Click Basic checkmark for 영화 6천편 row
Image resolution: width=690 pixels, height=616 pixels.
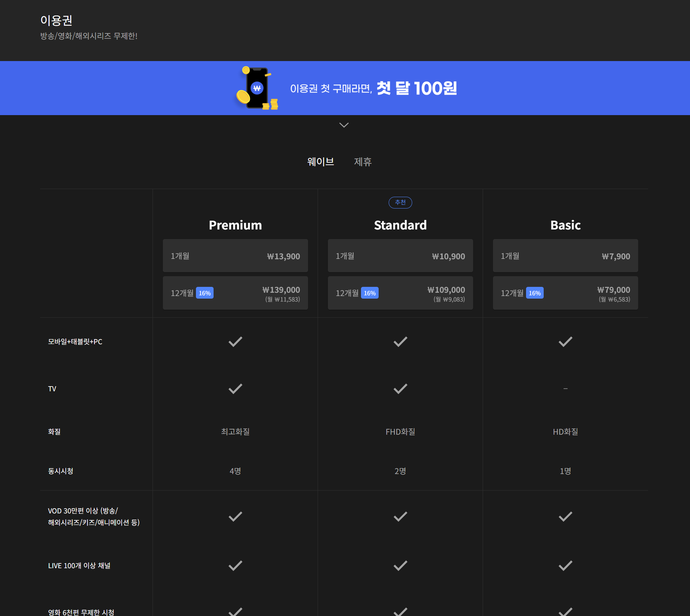565,612
